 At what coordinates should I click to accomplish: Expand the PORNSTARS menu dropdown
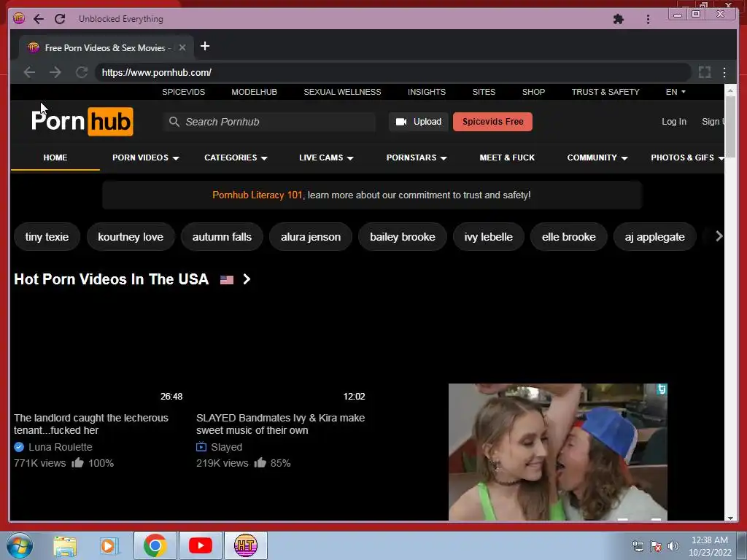(x=417, y=157)
